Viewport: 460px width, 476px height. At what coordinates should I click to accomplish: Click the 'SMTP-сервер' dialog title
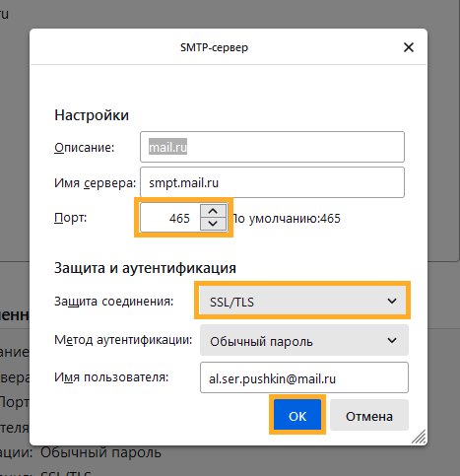click(214, 47)
